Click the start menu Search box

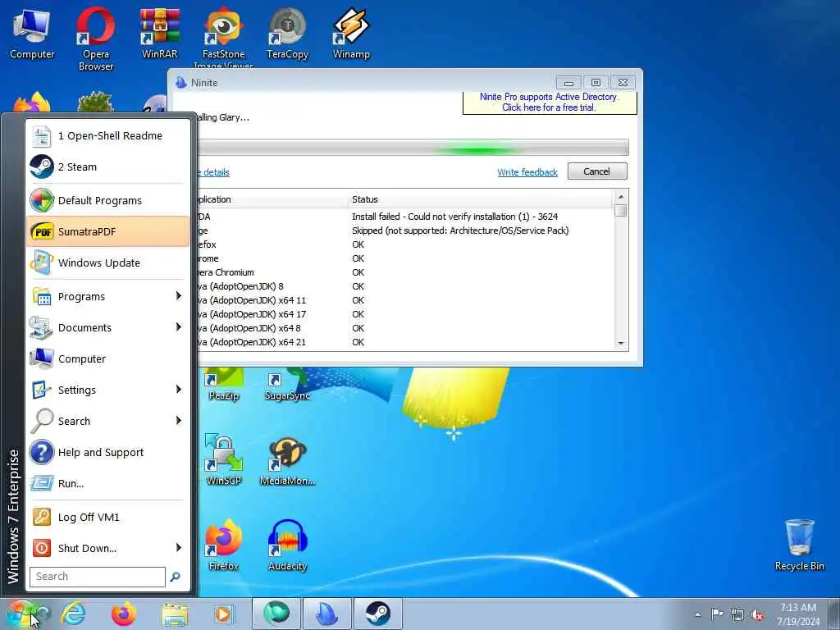98,577
